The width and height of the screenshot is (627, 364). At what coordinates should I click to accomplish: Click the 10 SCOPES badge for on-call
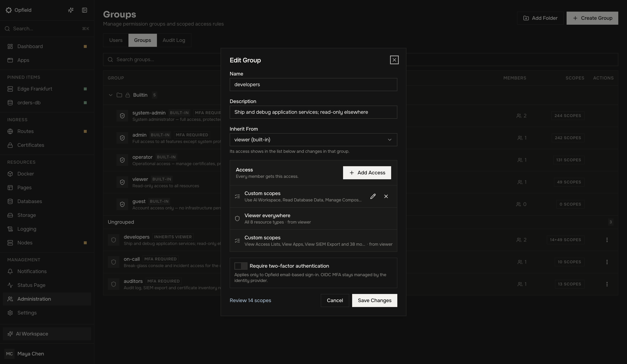click(569, 262)
